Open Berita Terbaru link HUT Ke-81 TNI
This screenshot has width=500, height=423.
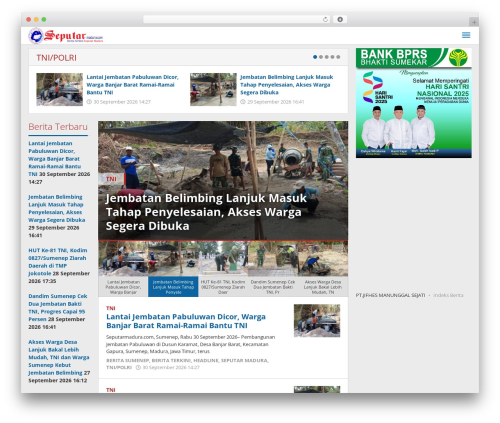click(x=58, y=262)
